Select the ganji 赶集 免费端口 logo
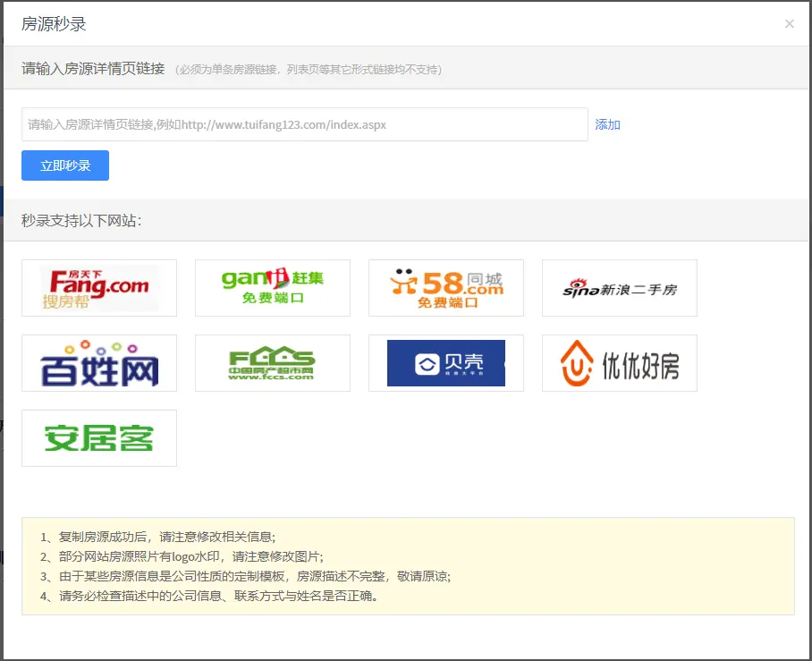This screenshot has width=812, height=661. pyautogui.click(x=273, y=288)
